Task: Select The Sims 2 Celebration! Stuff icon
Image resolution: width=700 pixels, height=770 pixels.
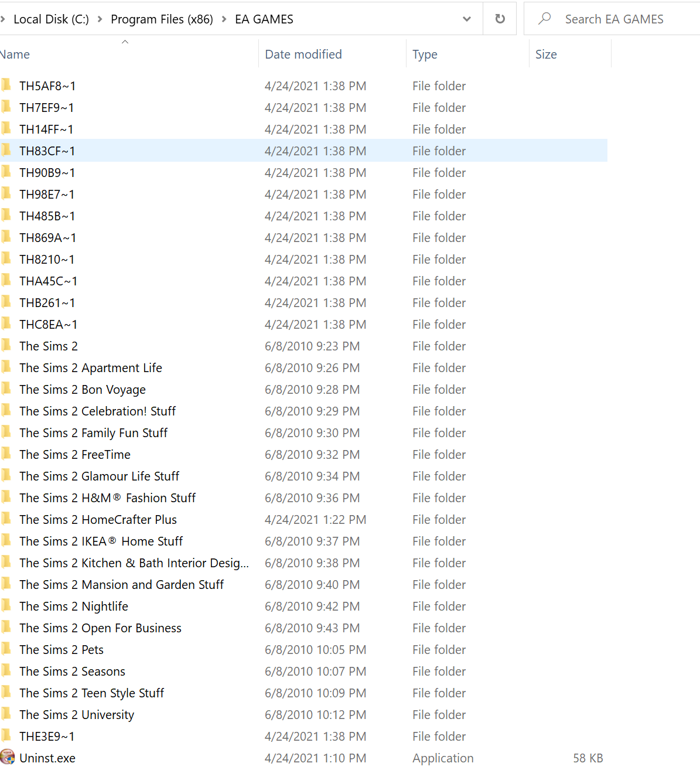Action: click(x=6, y=410)
